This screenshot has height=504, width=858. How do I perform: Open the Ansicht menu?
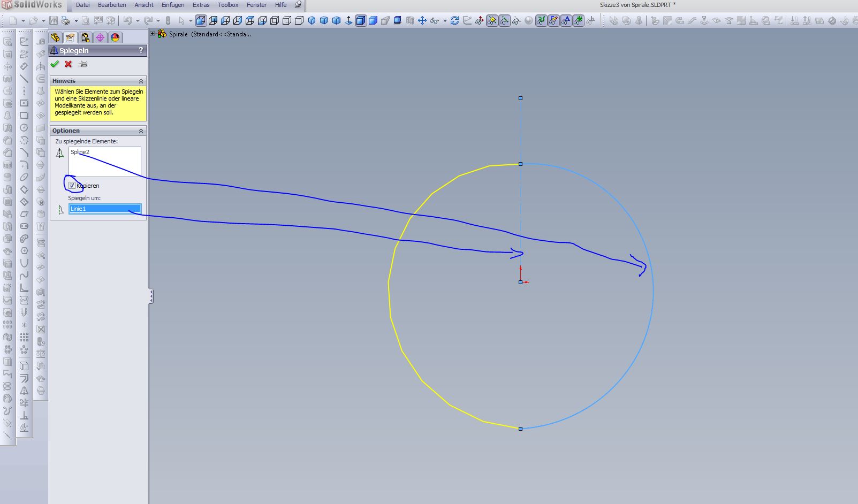[x=144, y=5]
